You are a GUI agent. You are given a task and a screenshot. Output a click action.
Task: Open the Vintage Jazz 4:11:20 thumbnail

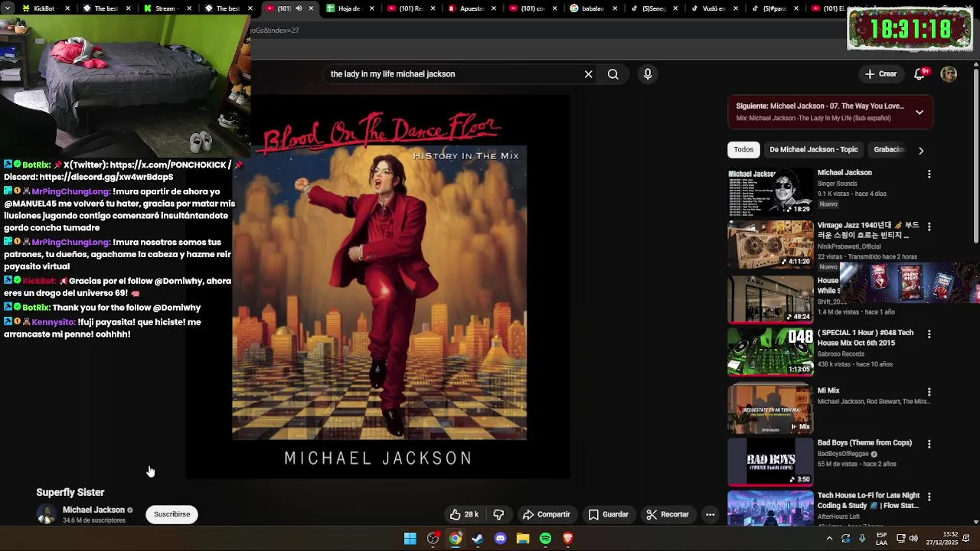pyautogui.click(x=770, y=244)
